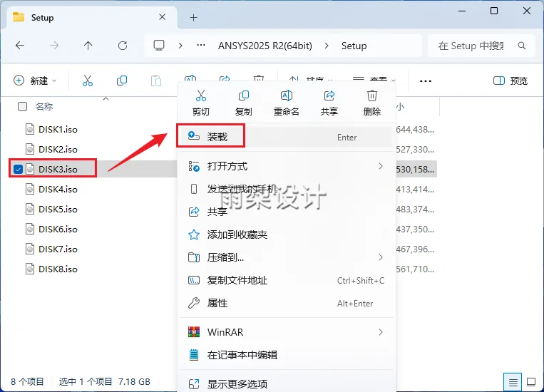Expand the 压缩到 submenu arrow

click(381, 257)
